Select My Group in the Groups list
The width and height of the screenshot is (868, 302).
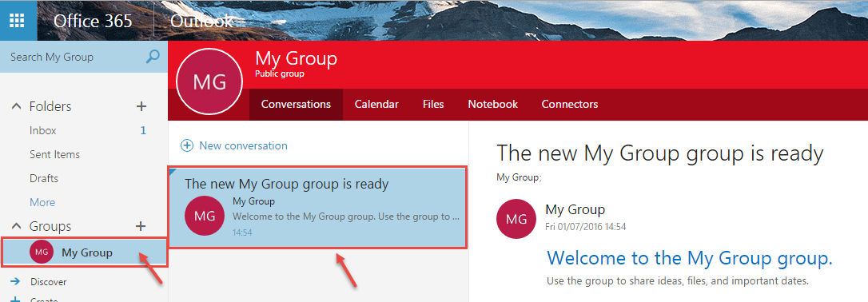pos(84,252)
